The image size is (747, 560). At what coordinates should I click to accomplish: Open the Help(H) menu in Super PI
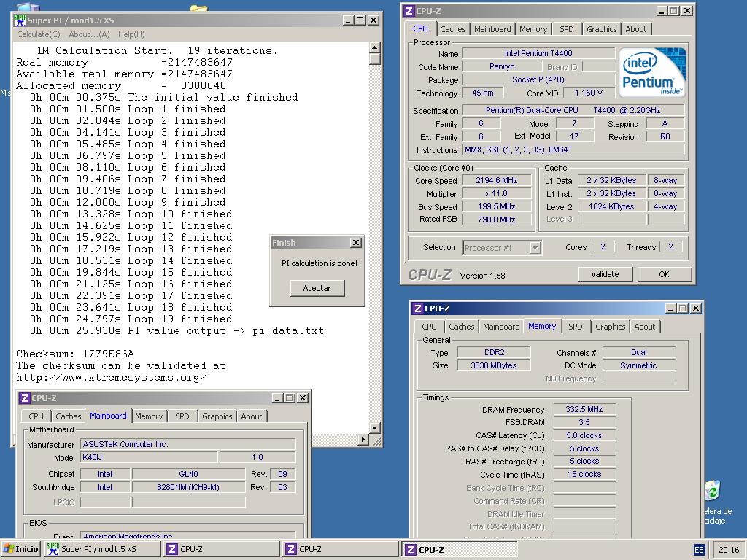tap(131, 34)
